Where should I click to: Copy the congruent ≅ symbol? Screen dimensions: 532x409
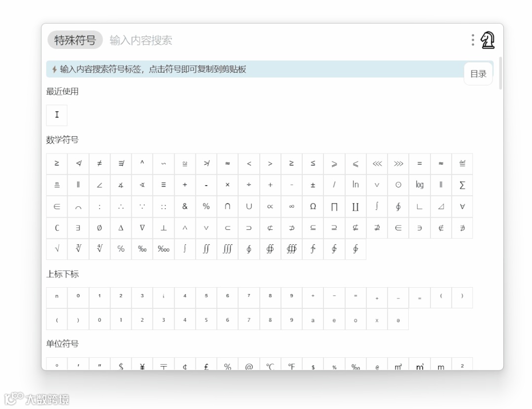185,164
